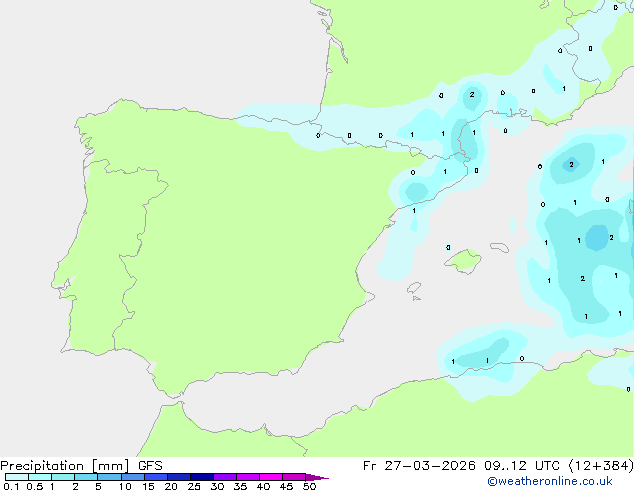Select the 30–35 mm violet legend box
The height and width of the screenshot is (490, 634).
coord(225,477)
